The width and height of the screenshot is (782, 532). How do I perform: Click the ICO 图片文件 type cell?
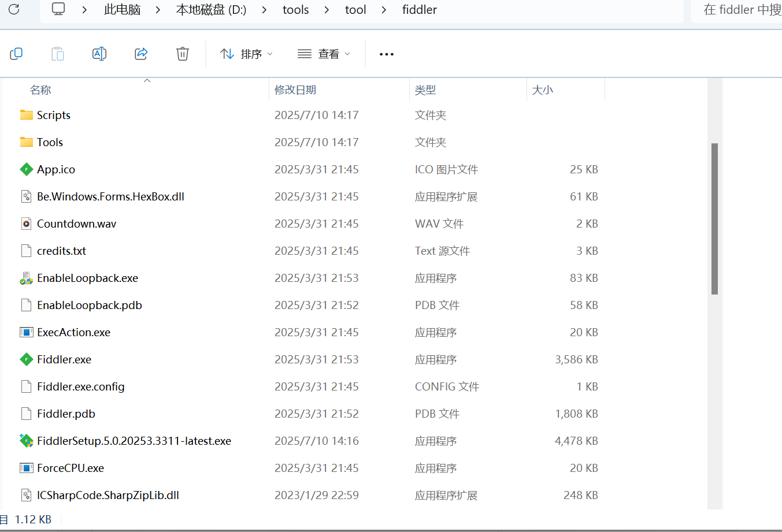point(446,169)
